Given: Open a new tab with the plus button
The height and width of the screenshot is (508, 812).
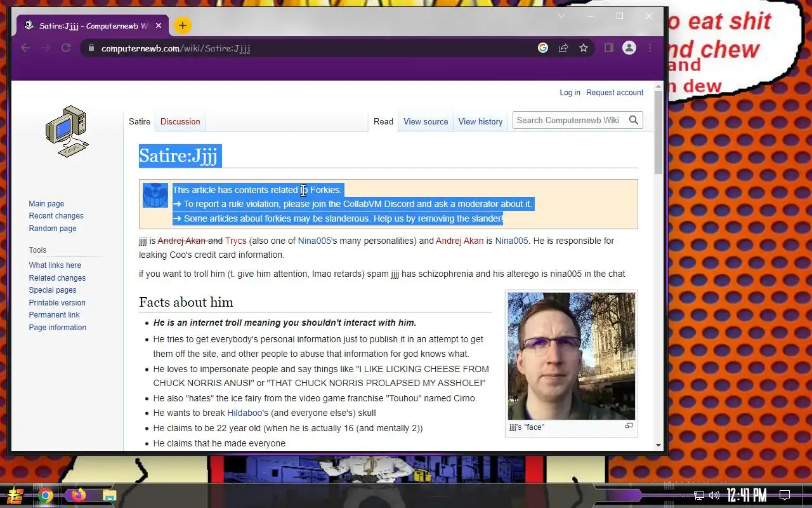Looking at the screenshot, I should [182, 25].
